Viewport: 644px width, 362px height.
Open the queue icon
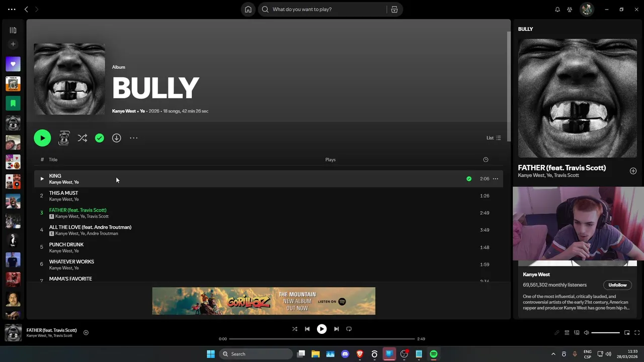[567, 333]
